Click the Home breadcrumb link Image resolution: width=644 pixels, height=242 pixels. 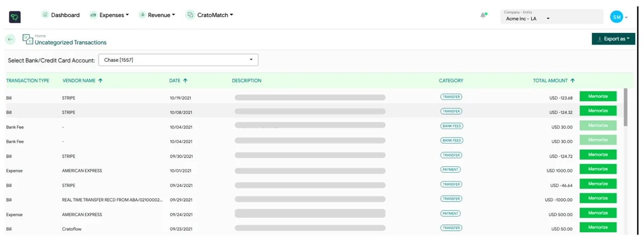click(x=40, y=36)
